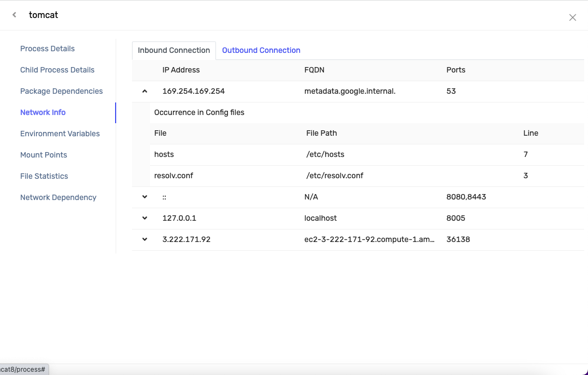Go back using the arrow beside tomcat
Image resolution: width=588 pixels, height=375 pixels.
click(14, 15)
